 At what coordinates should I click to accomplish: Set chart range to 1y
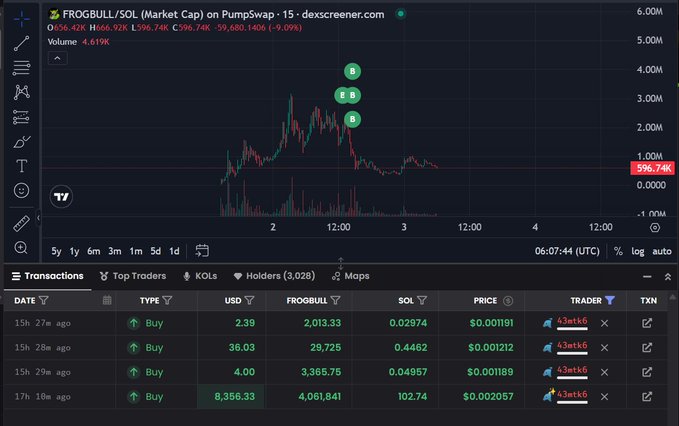coord(74,251)
